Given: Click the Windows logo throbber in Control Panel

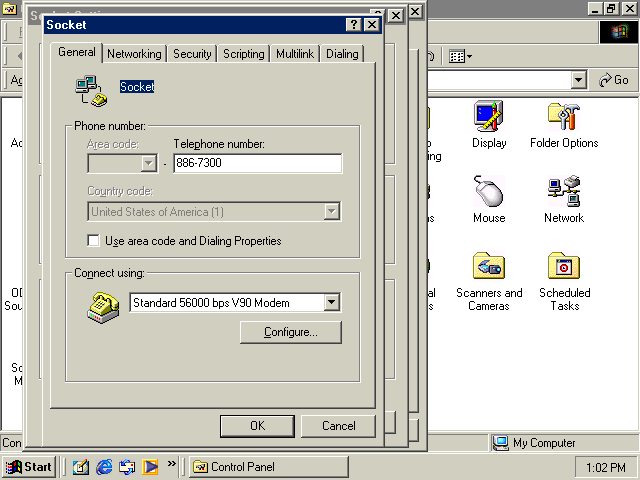Looking at the screenshot, I should pyautogui.click(x=620, y=32).
